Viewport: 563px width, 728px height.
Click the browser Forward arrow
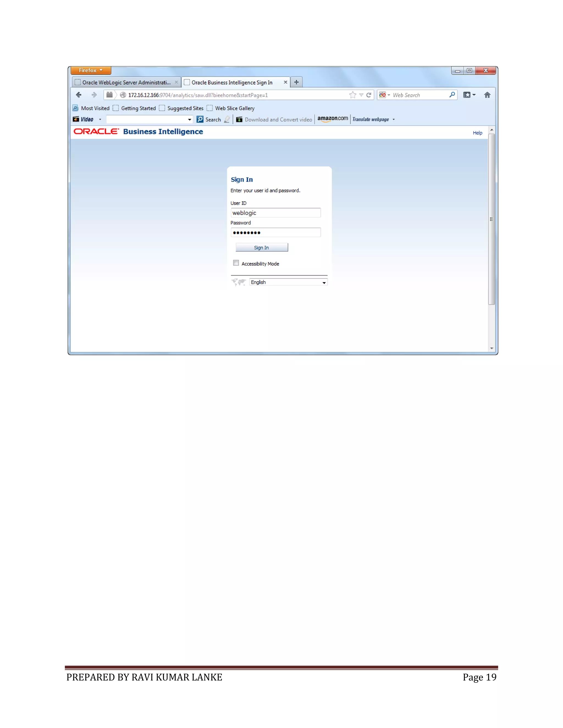[x=94, y=95]
